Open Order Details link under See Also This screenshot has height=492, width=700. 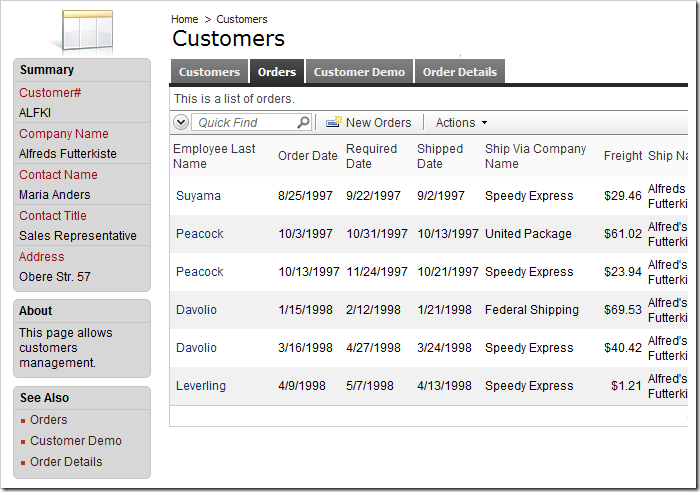tap(66, 462)
